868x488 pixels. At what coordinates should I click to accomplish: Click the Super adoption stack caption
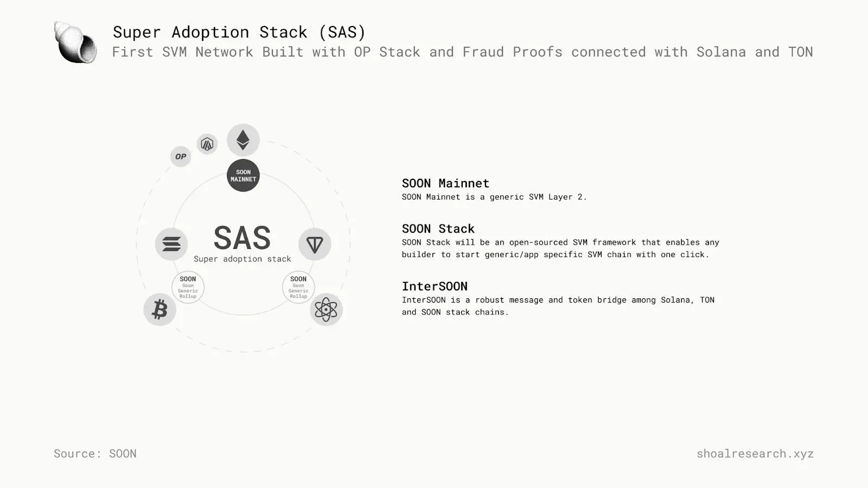[x=242, y=259]
